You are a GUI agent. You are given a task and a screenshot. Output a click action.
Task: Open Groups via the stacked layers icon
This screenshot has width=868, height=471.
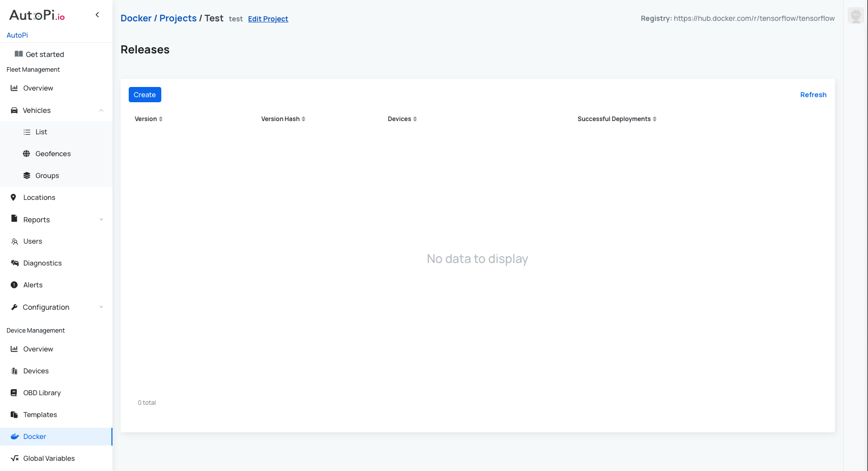[26, 175]
